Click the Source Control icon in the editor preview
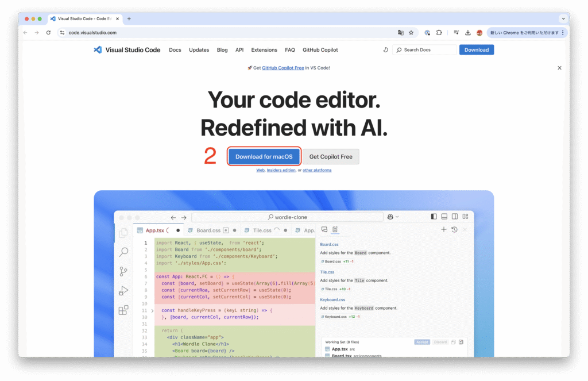The width and height of the screenshot is (588, 381). coord(123,271)
